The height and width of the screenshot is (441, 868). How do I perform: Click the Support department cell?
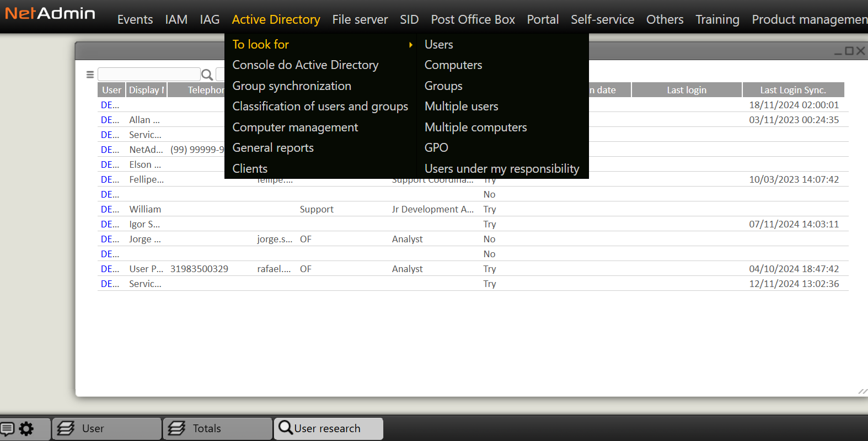point(317,209)
